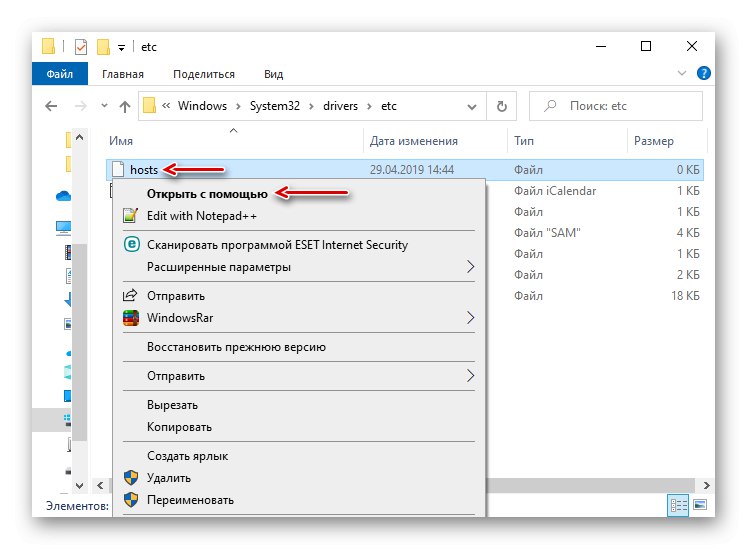Click the Файл iCalendar type cell

[555, 191]
